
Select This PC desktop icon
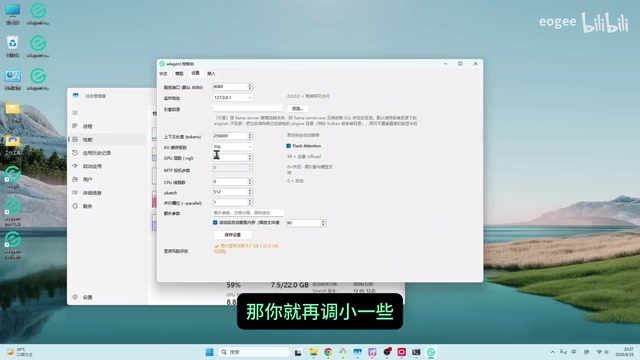13,14
